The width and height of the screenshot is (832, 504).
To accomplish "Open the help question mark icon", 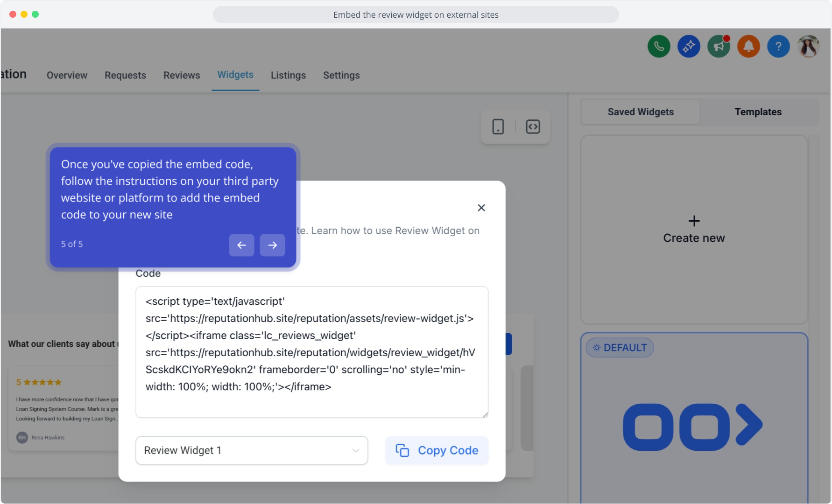I will (778, 46).
